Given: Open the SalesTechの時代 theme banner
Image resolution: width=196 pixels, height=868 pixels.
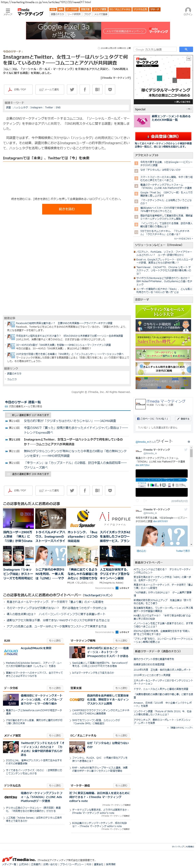Looking at the screenshot, I should click(x=163, y=340).
